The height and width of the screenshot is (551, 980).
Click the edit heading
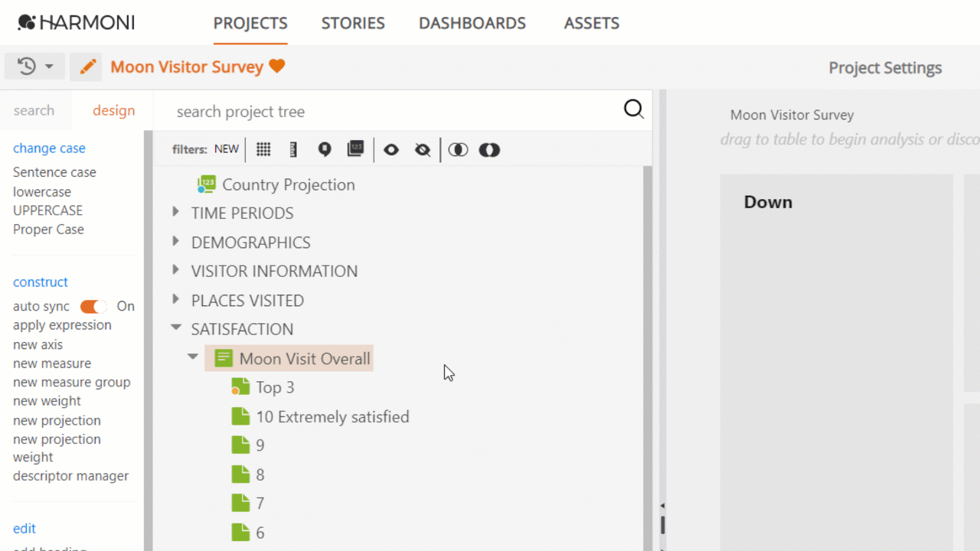pyautogui.click(x=24, y=529)
